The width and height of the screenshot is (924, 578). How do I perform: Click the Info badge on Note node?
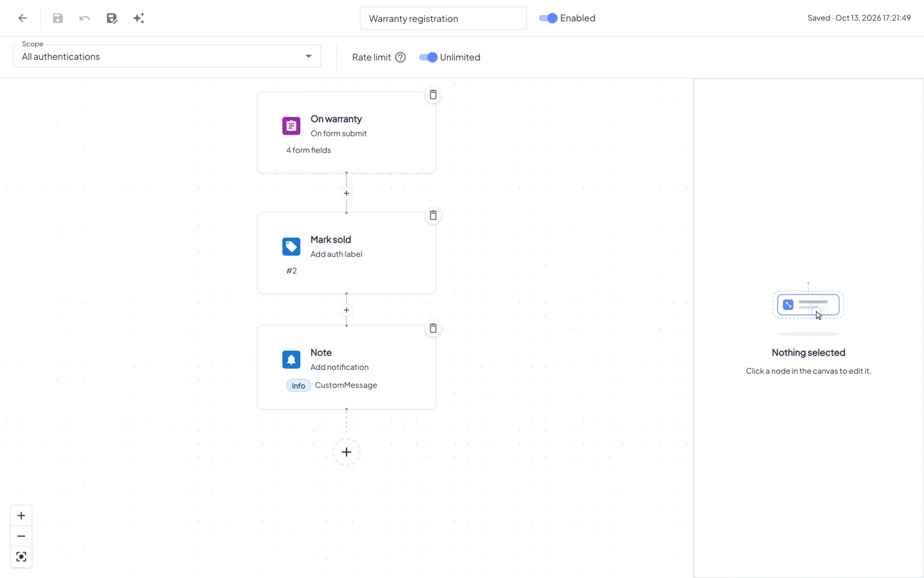coord(299,386)
